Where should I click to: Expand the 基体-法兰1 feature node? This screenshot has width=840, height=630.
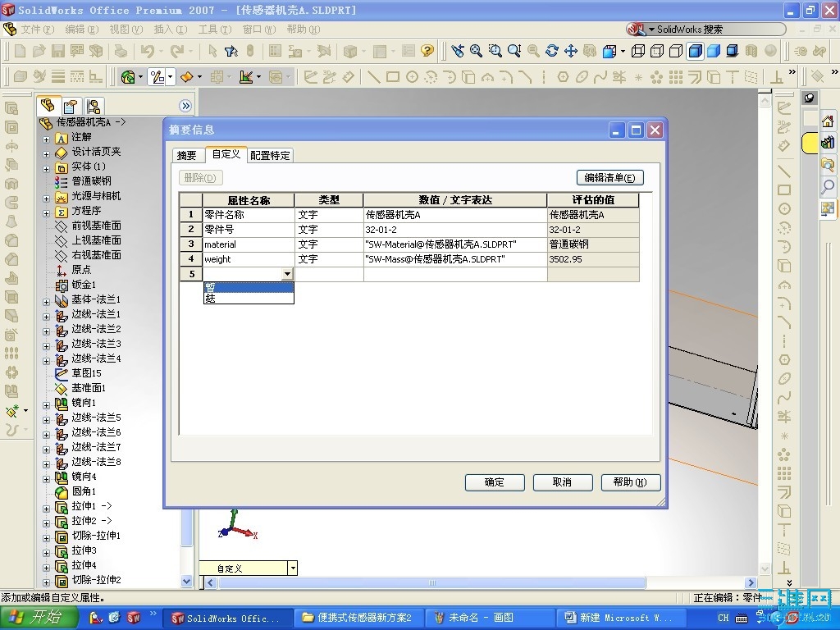[x=46, y=302]
